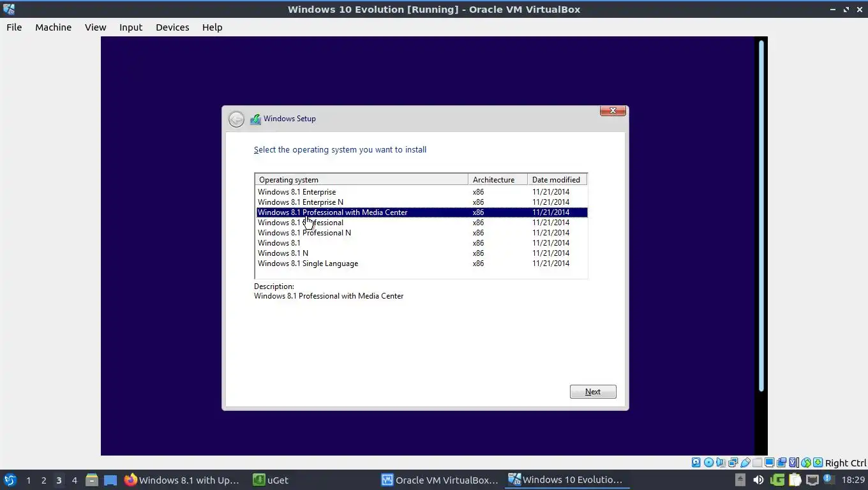Click the uGet tray icon
Viewport: 868px width, 490px height.
777,480
